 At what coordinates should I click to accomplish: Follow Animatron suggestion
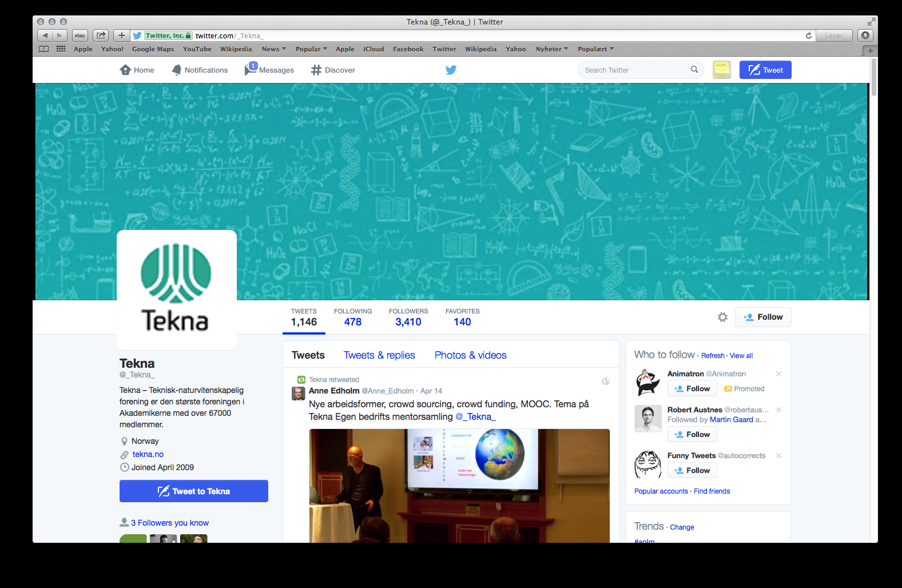(x=692, y=388)
